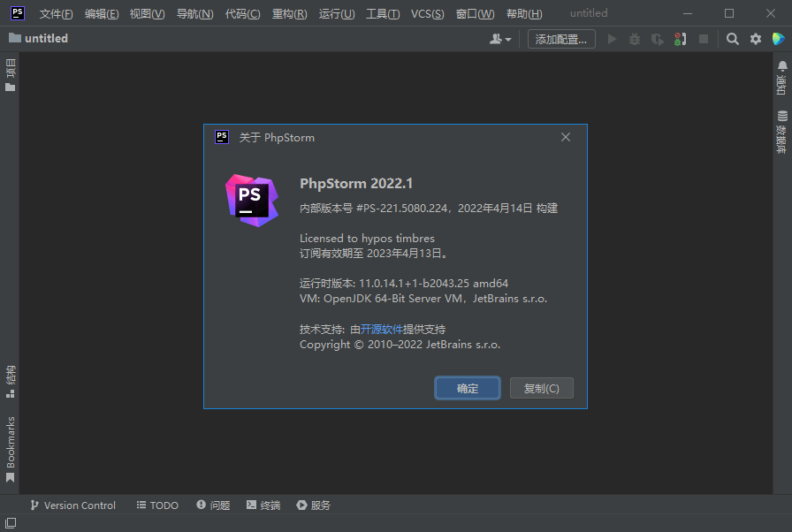Follow the 开源软件 support link
The image size is (792, 532).
pyautogui.click(x=382, y=329)
